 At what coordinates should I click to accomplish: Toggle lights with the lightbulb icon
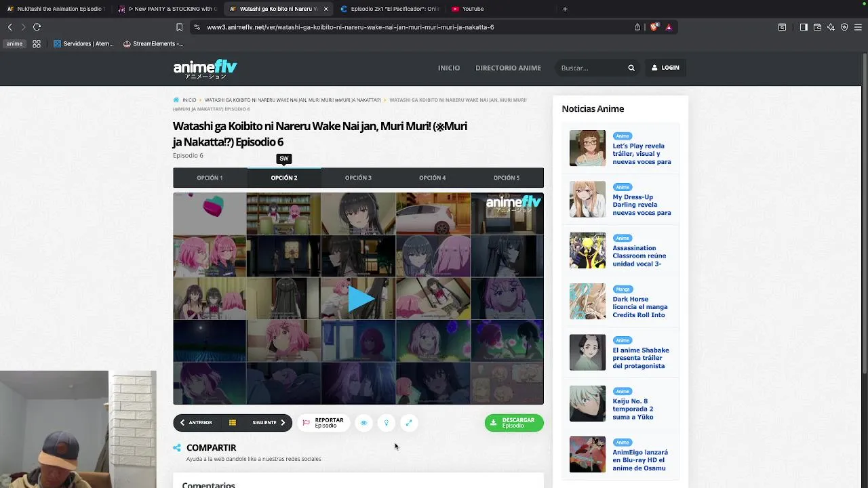(386, 422)
